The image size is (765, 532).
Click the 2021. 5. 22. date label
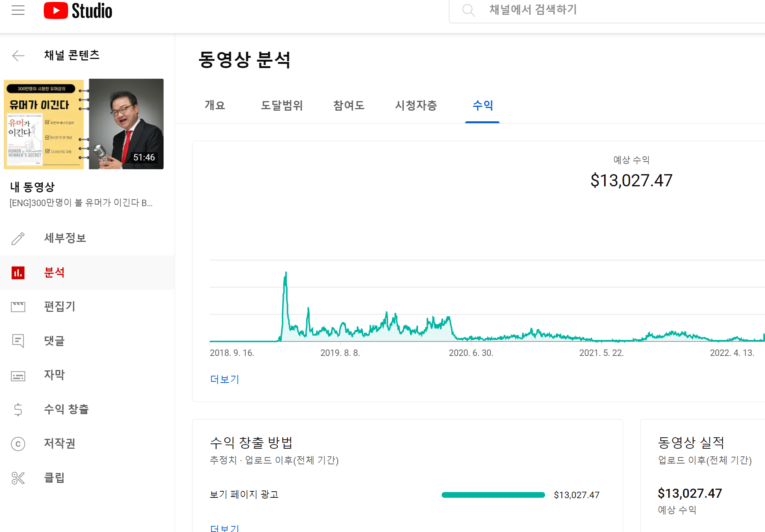coord(601,353)
